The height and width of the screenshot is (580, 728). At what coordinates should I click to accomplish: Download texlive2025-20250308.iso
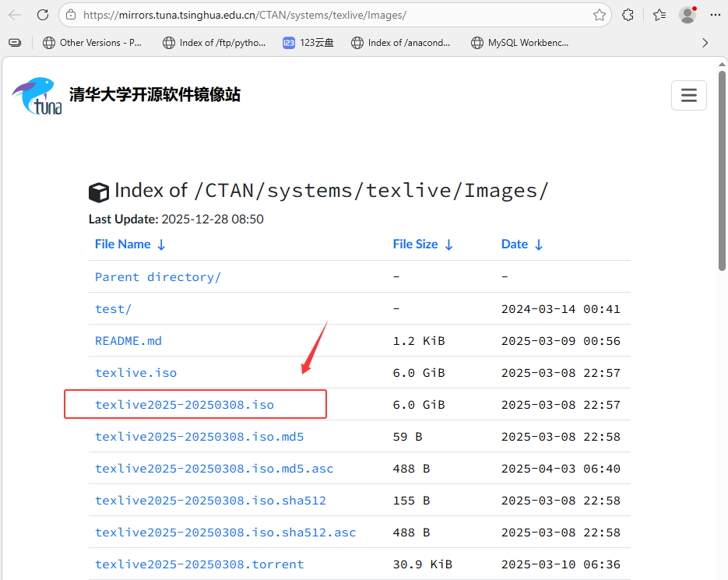click(185, 405)
